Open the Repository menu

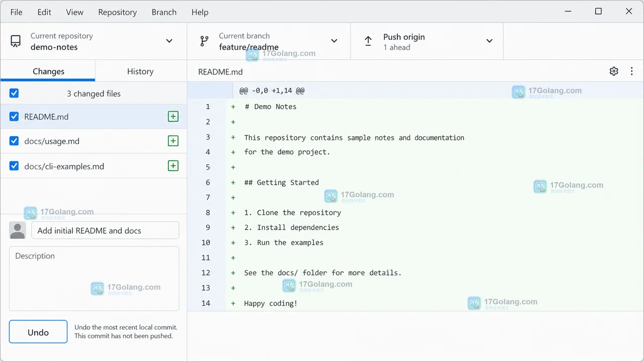point(117,12)
